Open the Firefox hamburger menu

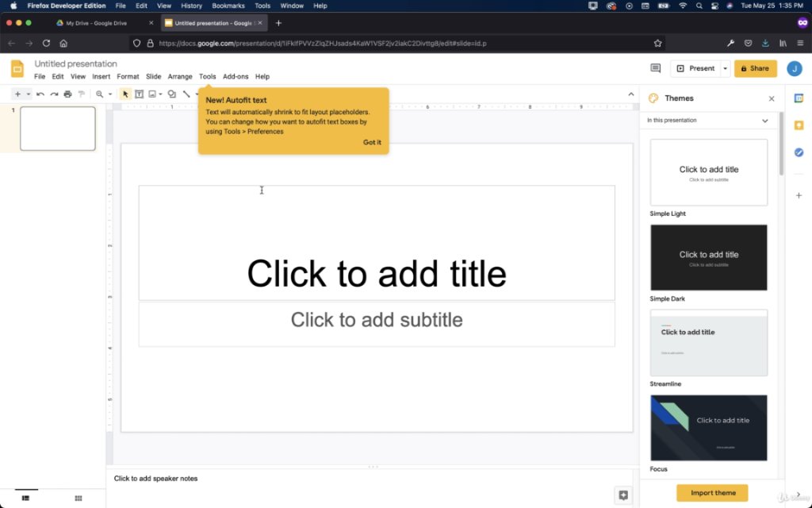pyautogui.click(x=800, y=44)
